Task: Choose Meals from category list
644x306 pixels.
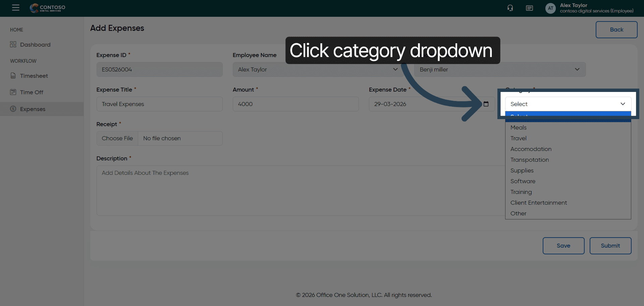Action: point(519,127)
